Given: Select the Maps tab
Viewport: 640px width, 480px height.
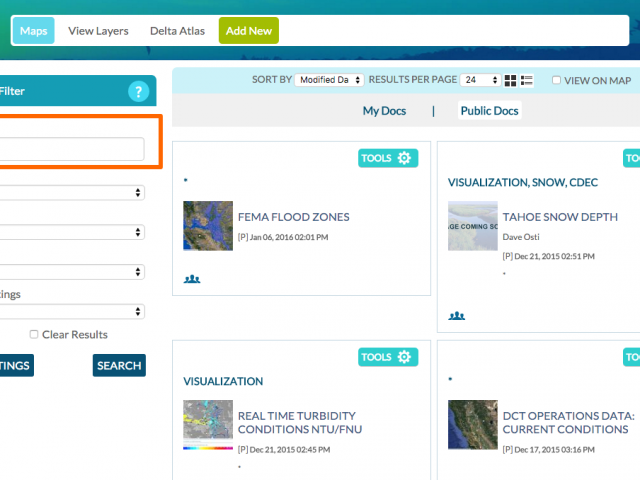Looking at the screenshot, I should (33, 31).
